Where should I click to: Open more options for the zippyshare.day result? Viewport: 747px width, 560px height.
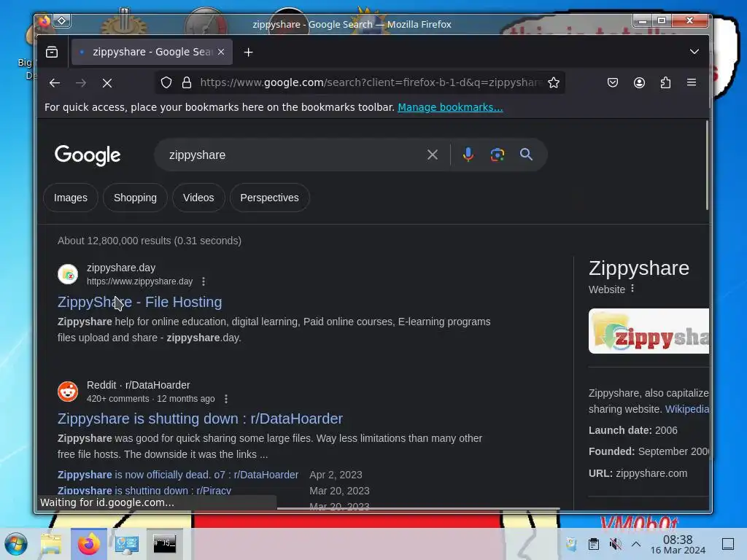(204, 281)
